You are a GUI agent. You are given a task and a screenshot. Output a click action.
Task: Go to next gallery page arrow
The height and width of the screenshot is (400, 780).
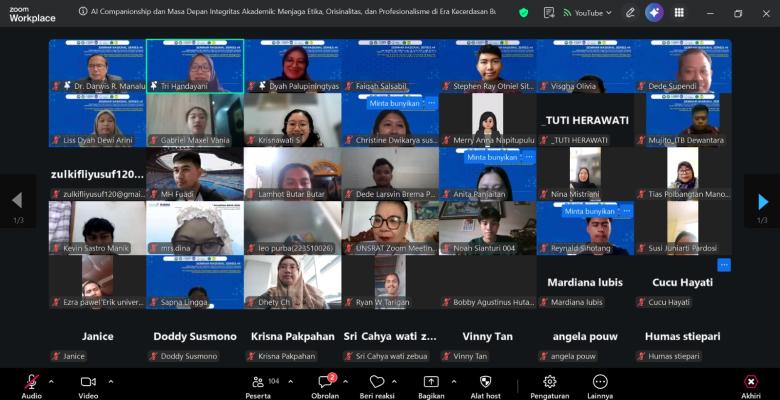pos(763,201)
